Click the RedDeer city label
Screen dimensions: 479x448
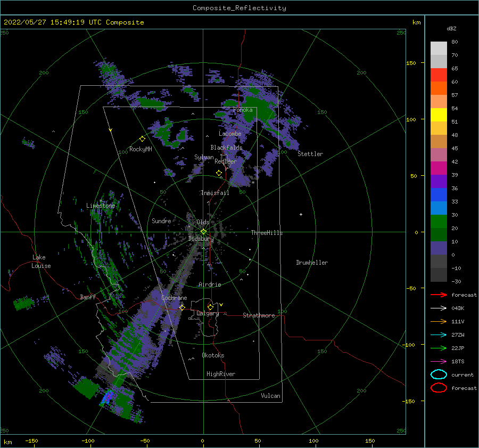[226, 161]
